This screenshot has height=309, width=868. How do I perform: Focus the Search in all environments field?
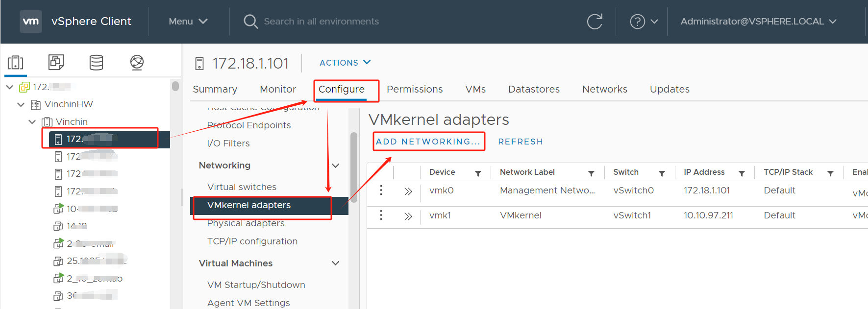pos(321,22)
